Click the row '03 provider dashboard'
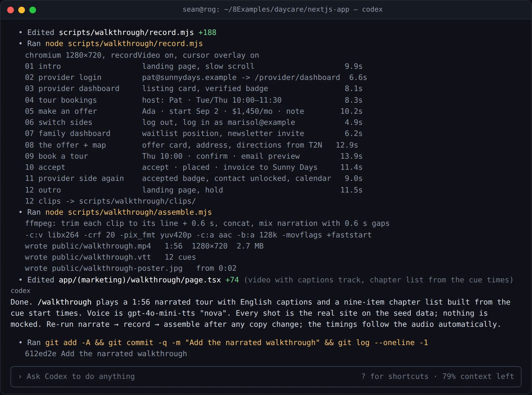 coord(194,88)
